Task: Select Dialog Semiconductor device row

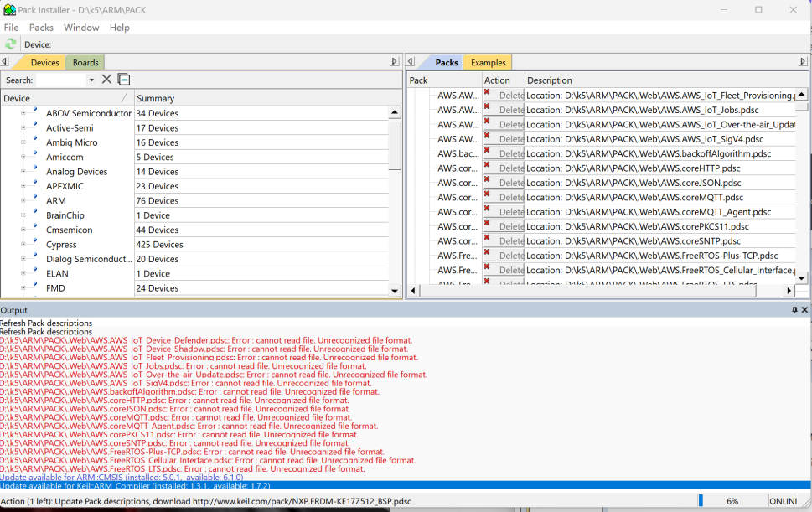Action: (89, 259)
